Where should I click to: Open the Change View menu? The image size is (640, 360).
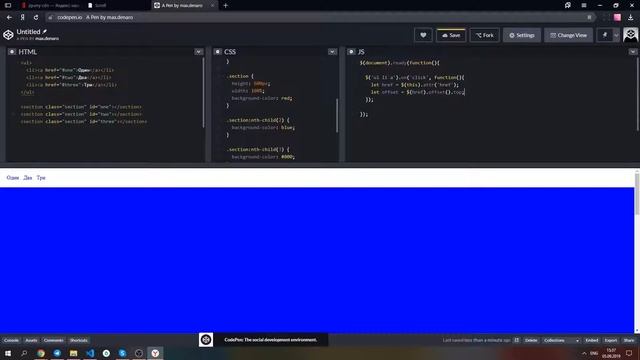[x=568, y=35]
